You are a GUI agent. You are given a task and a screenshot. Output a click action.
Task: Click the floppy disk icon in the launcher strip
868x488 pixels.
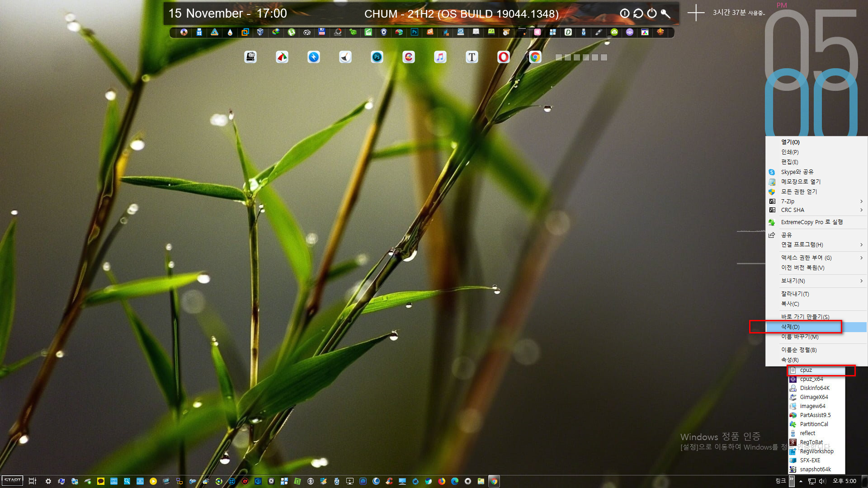click(321, 32)
